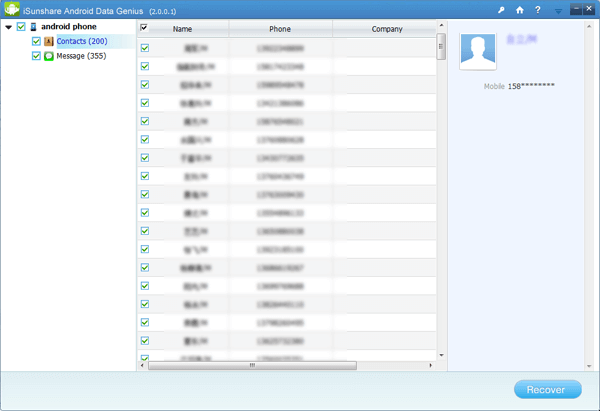
Task: Click the key register icon in title bar
Action: click(x=501, y=10)
